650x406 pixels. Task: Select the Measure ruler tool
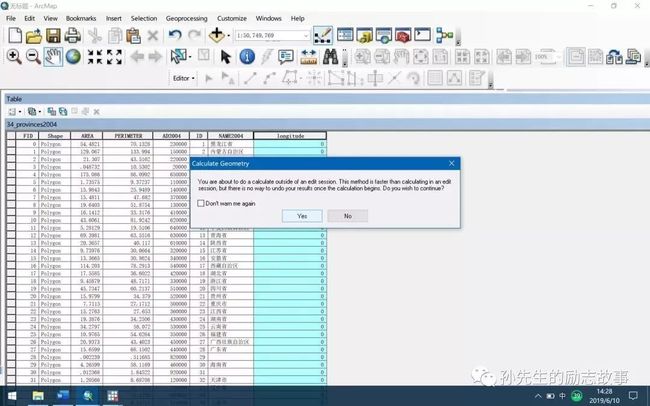tap(308, 57)
